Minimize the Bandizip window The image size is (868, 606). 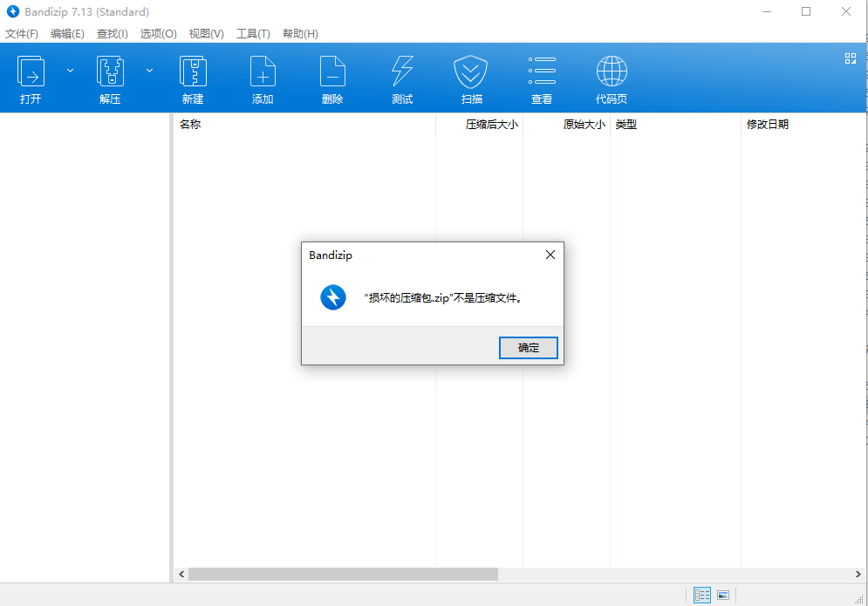[x=767, y=11]
